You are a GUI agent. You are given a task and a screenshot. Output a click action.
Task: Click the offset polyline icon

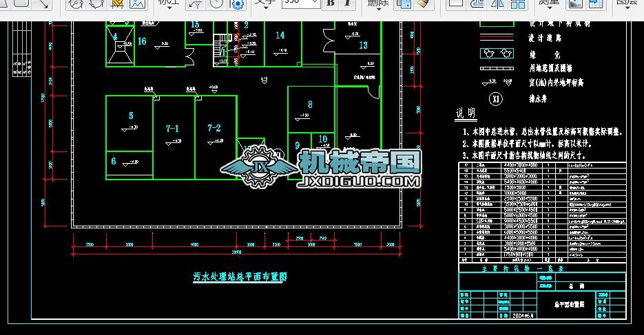pyautogui.click(x=477, y=3)
